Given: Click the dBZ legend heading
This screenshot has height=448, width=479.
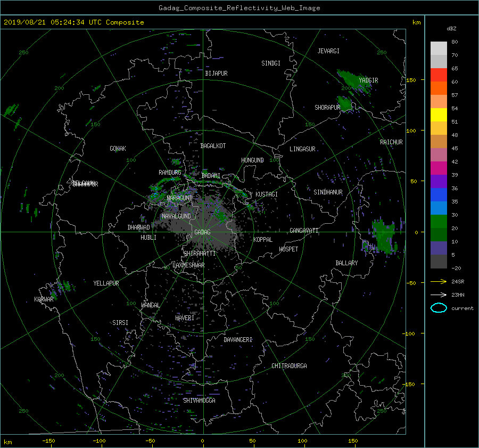Looking at the screenshot, I should click(x=451, y=29).
